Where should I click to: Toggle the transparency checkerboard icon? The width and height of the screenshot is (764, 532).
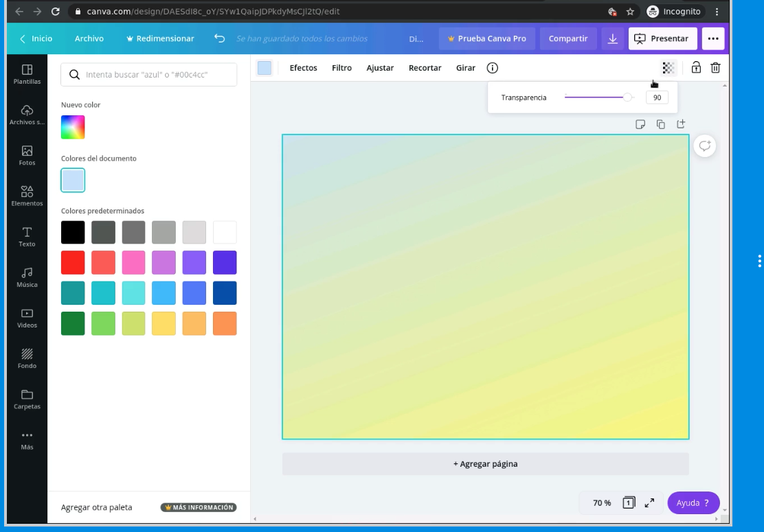coord(668,68)
